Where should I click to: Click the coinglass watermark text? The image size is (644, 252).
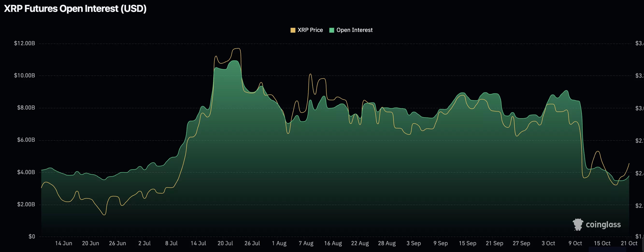603,224
